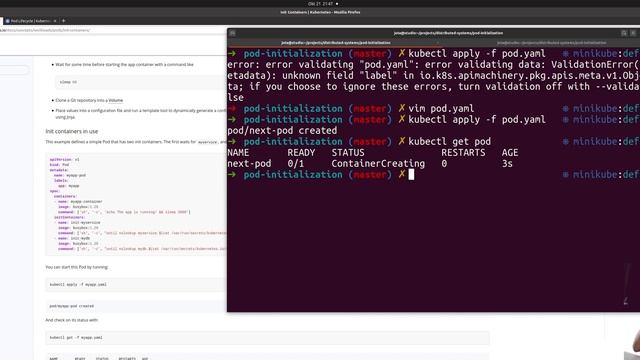Click 'initContainers:' line in YAML example
The height and width of the screenshot is (360, 640).
69,217
